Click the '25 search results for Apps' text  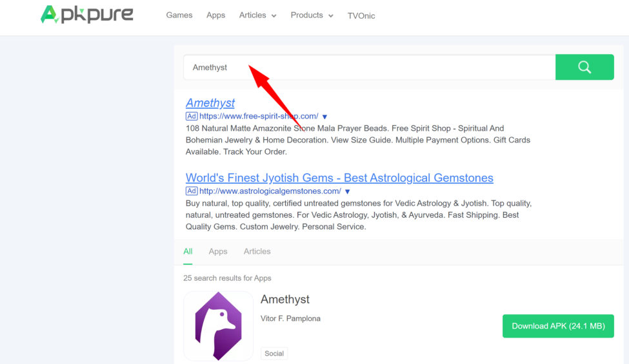227,278
